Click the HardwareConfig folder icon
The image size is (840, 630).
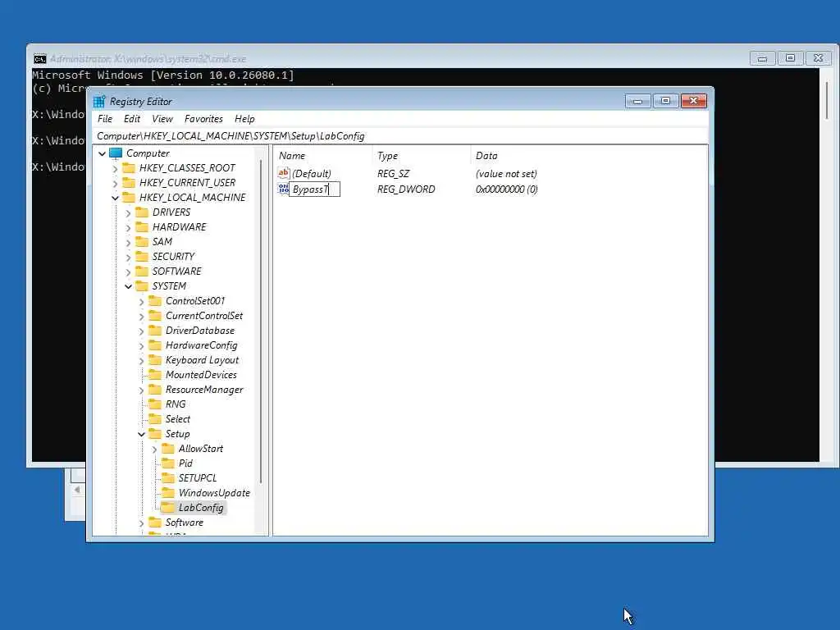click(155, 345)
